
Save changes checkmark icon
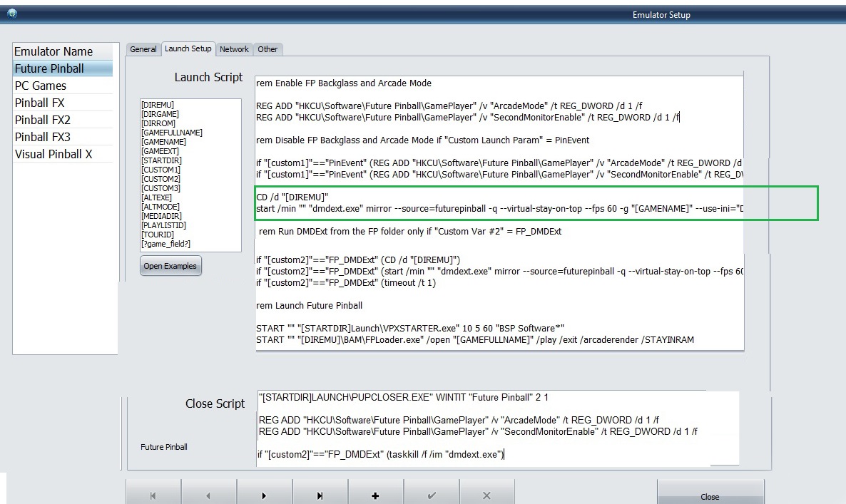tap(431, 495)
